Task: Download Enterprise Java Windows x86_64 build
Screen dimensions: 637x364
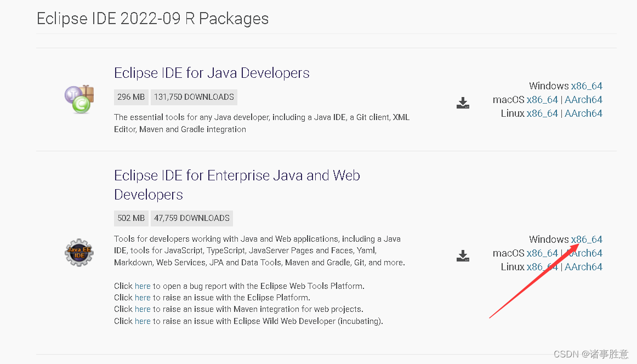Action: [587, 240]
